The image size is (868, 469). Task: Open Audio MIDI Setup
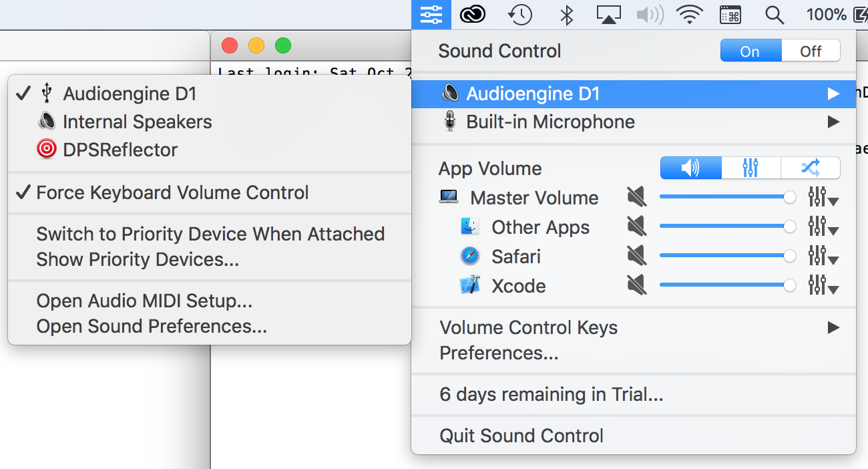(x=144, y=301)
